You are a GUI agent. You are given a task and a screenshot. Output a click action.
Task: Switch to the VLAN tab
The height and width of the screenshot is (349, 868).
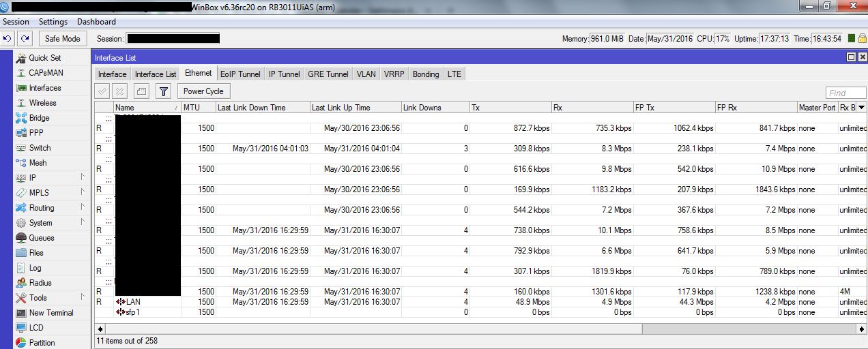(366, 74)
